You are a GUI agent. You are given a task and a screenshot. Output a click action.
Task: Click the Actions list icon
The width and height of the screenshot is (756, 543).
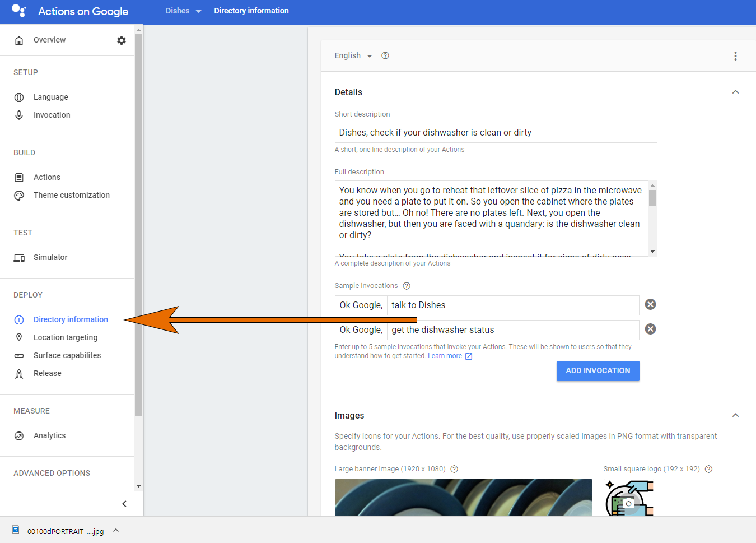pos(19,178)
